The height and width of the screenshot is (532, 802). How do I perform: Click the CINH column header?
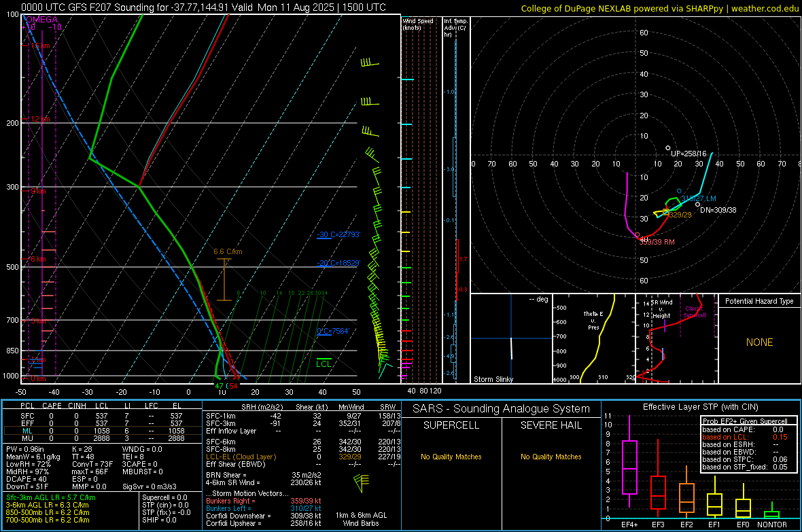click(77, 406)
